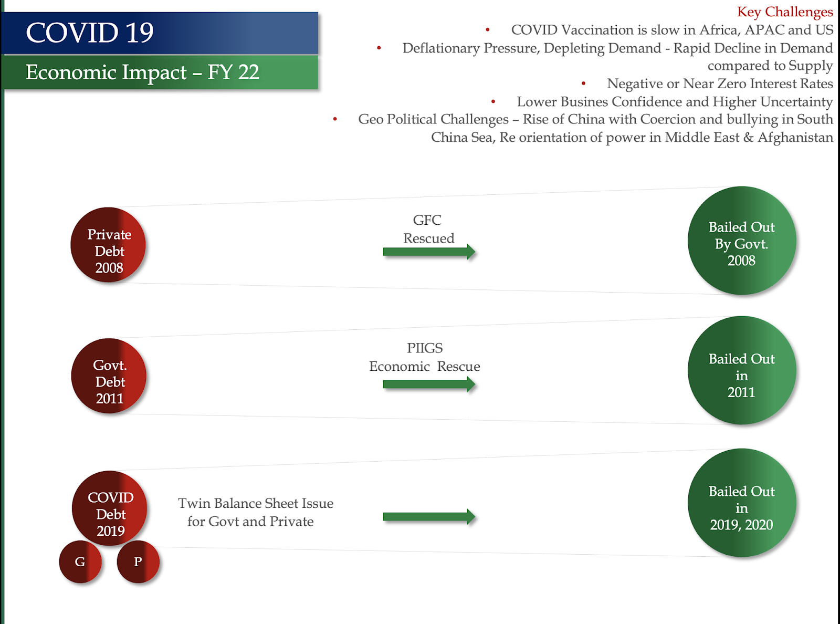Click the Private Debt 2008 red circle
This screenshot has height=624, width=840.
pyautogui.click(x=108, y=245)
